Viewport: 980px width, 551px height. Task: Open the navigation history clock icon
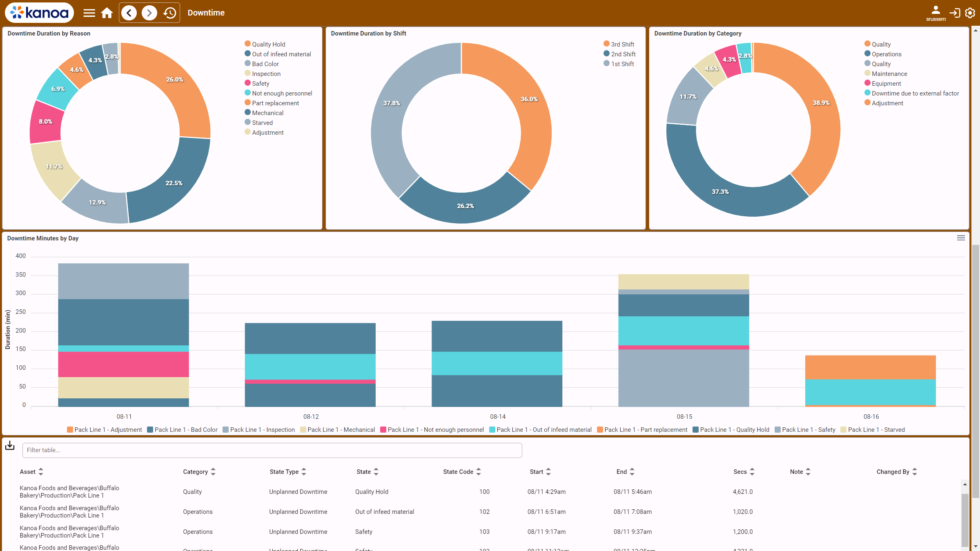pyautogui.click(x=170, y=13)
